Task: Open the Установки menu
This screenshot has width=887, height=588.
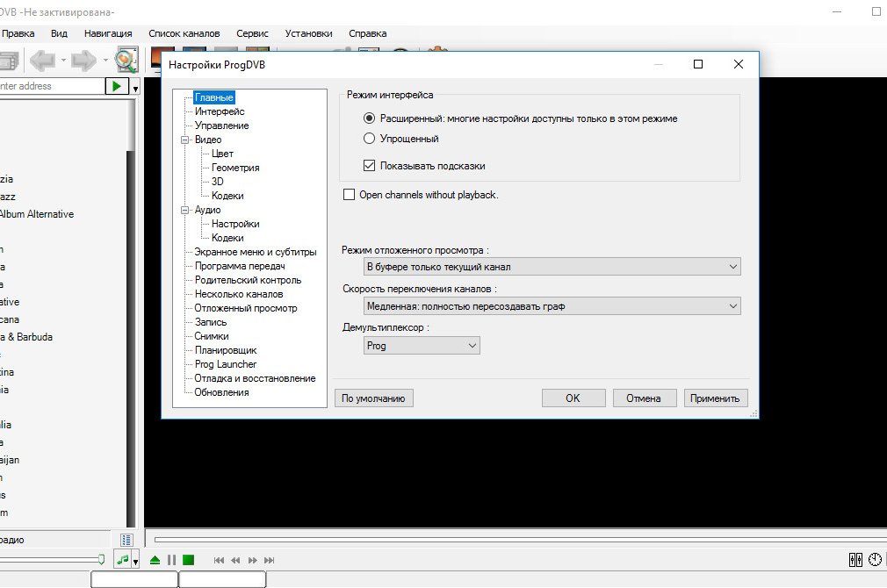Action: (x=309, y=33)
